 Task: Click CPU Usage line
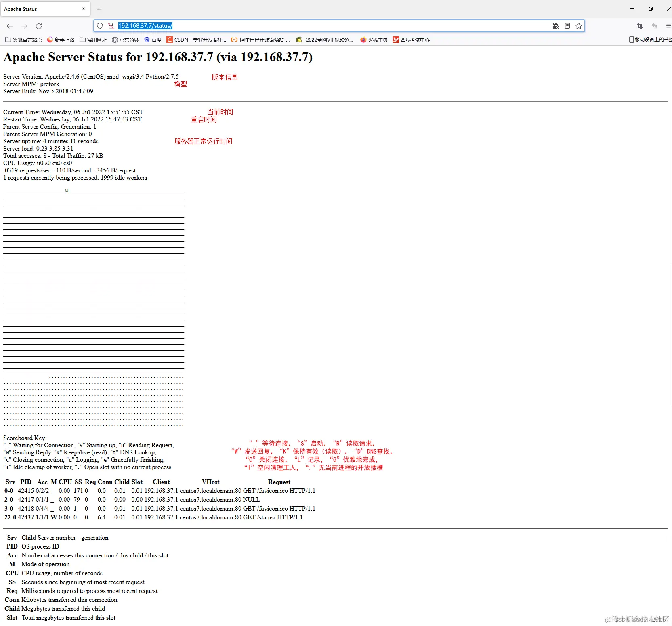38,163
